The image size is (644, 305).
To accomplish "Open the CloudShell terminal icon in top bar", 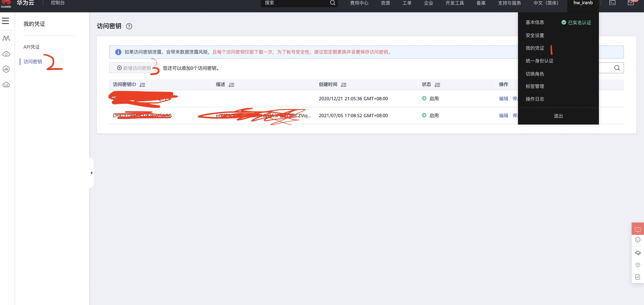I will [x=612, y=3].
